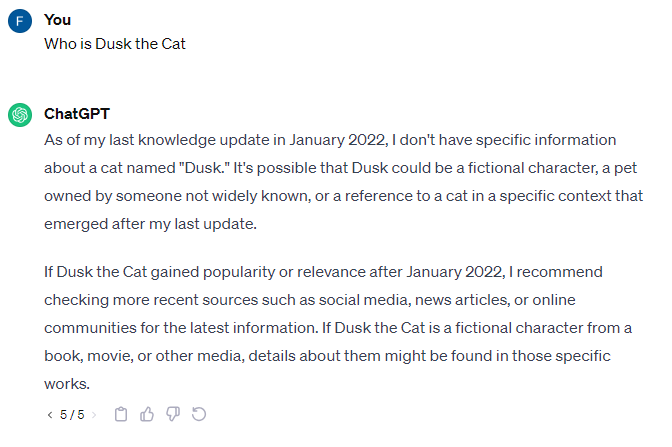Viewport: 672px width, 447px height.
Task: Click the words book, movie, or other media
Action: (144, 356)
